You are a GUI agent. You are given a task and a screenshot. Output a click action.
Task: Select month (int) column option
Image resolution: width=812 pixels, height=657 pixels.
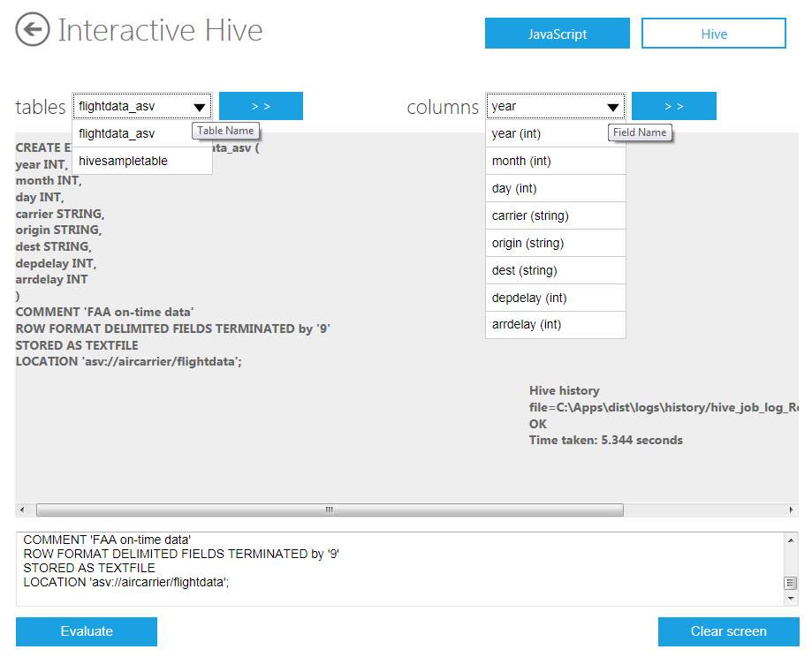[555, 161]
